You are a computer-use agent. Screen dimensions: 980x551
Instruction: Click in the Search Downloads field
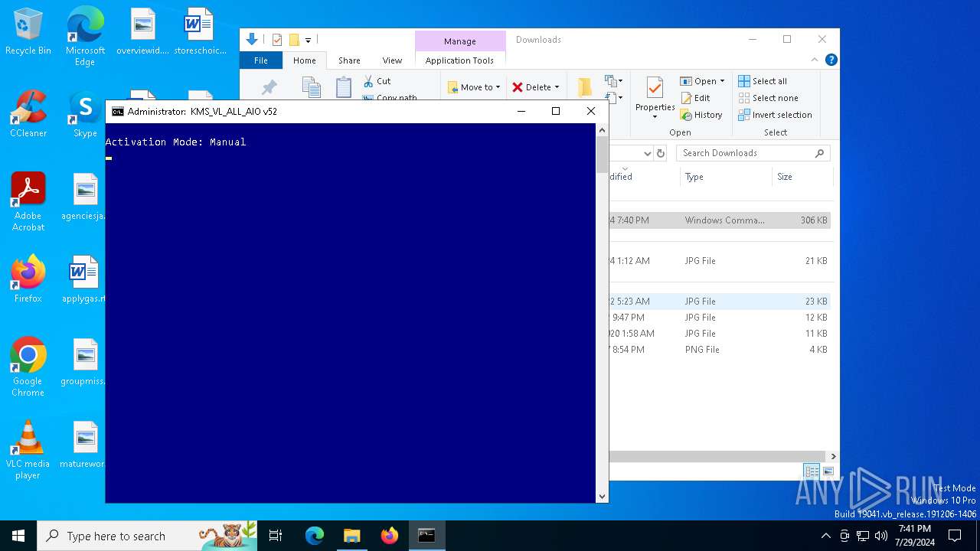753,153
